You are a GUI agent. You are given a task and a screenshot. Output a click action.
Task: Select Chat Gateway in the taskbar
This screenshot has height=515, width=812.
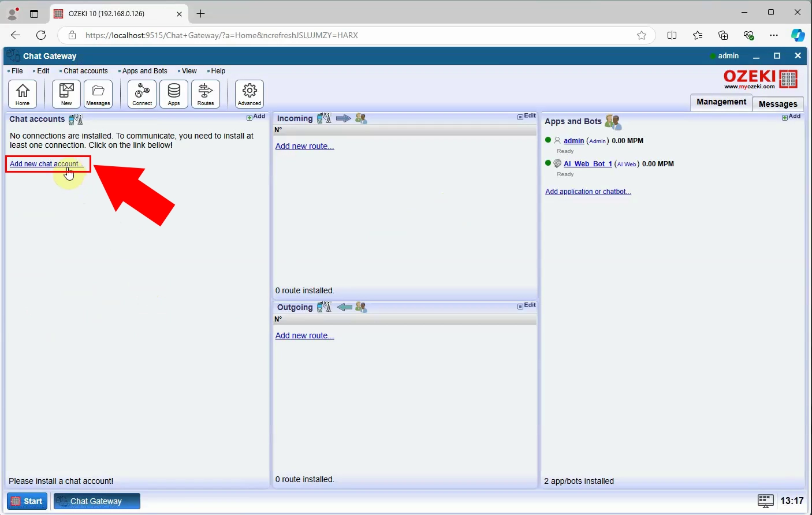(x=97, y=501)
